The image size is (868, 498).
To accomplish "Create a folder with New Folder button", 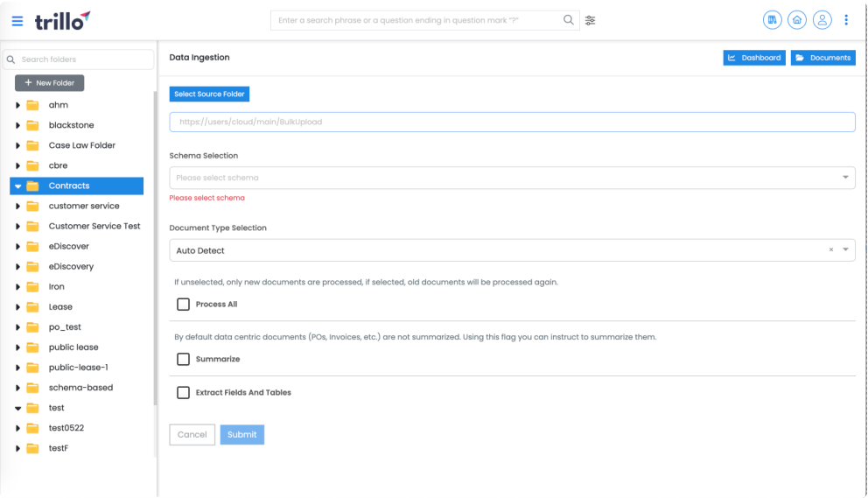I will [x=49, y=83].
